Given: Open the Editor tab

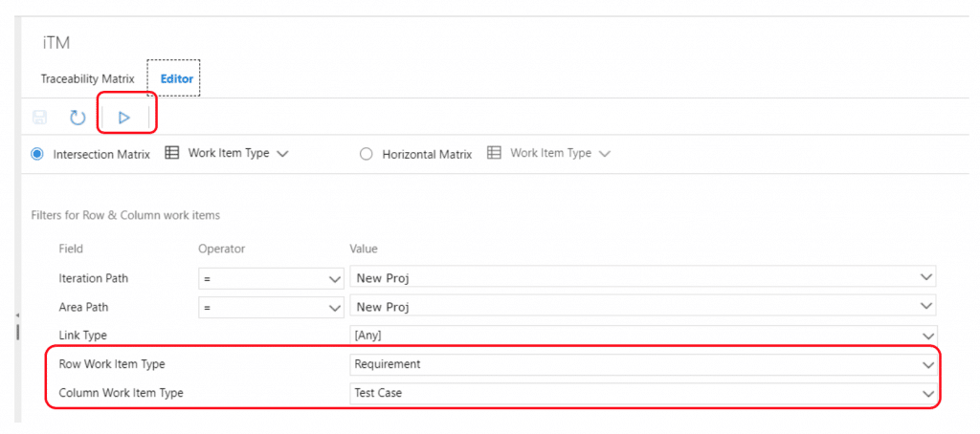Looking at the screenshot, I should (x=177, y=79).
